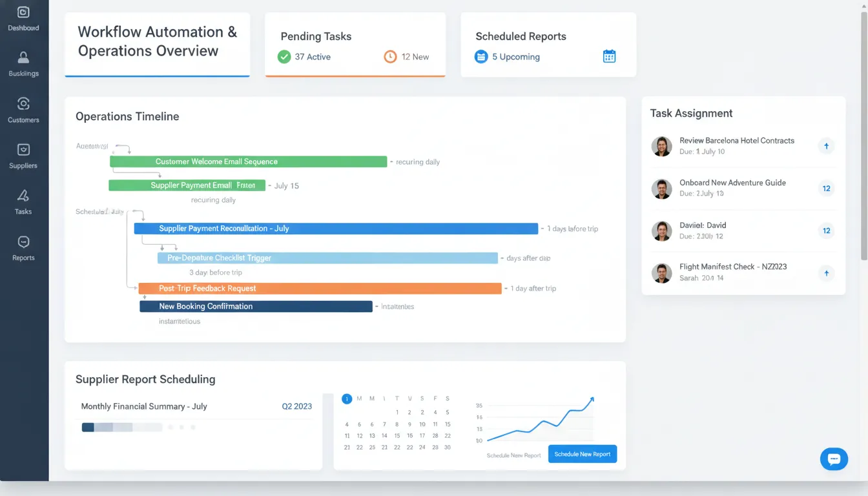Click the highlighted day 1 in calendar
868x496 pixels.
[x=347, y=398]
